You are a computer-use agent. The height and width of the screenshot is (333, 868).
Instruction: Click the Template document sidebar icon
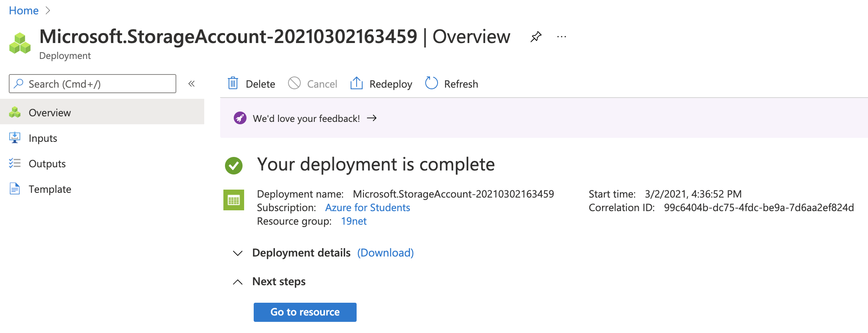point(15,188)
